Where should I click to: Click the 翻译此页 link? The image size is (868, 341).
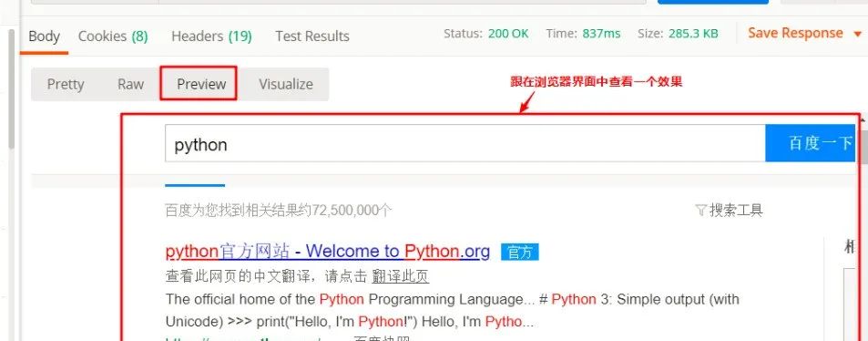tap(400, 275)
